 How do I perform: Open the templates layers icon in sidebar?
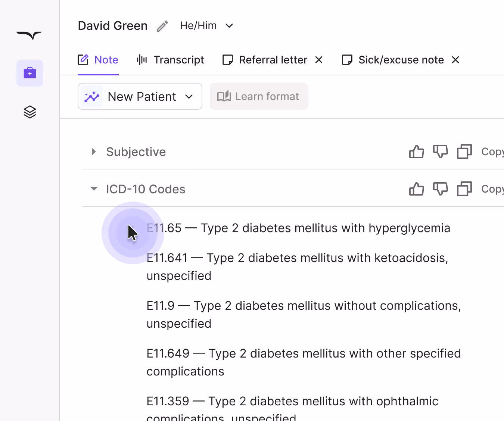[30, 112]
